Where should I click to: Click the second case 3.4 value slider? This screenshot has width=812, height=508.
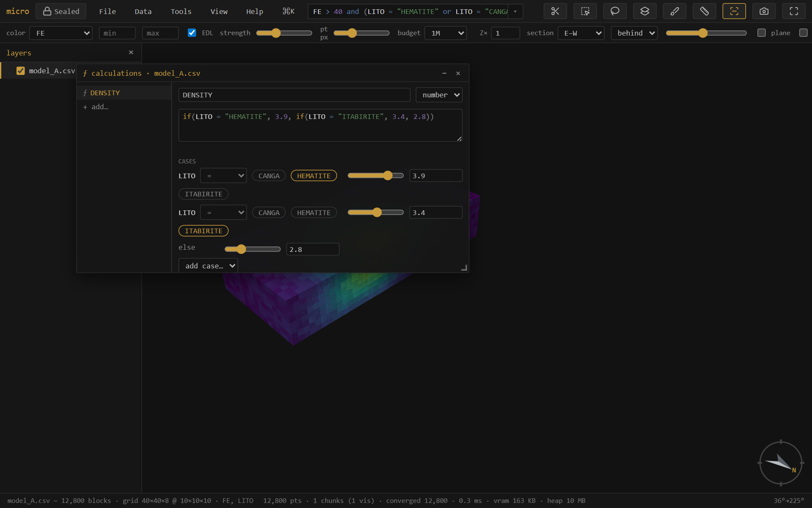pyautogui.click(x=376, y=213)
